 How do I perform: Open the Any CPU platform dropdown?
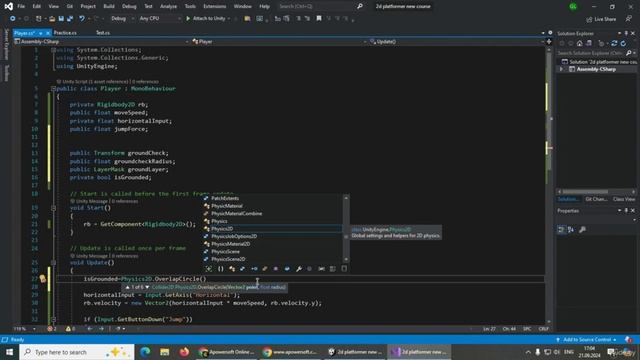(x=159, y=18)
